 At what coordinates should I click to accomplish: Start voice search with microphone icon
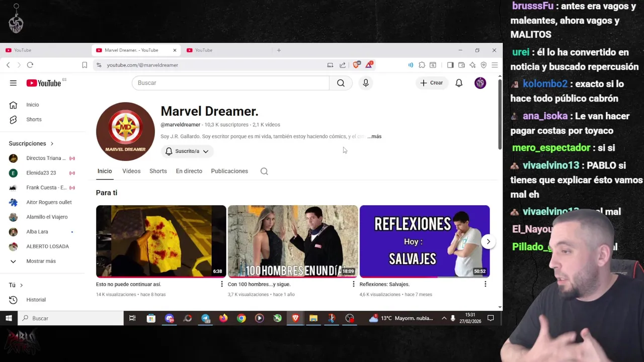(x=366, y=83)
